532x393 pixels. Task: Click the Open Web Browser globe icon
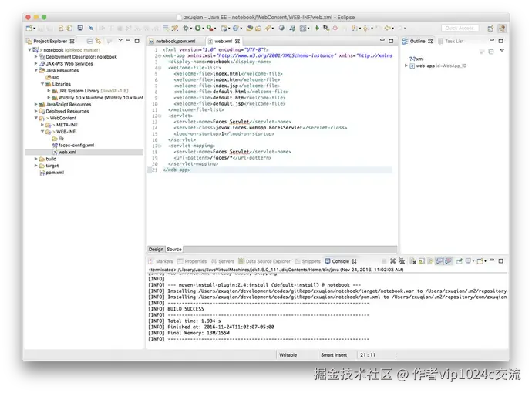[281, 29]
